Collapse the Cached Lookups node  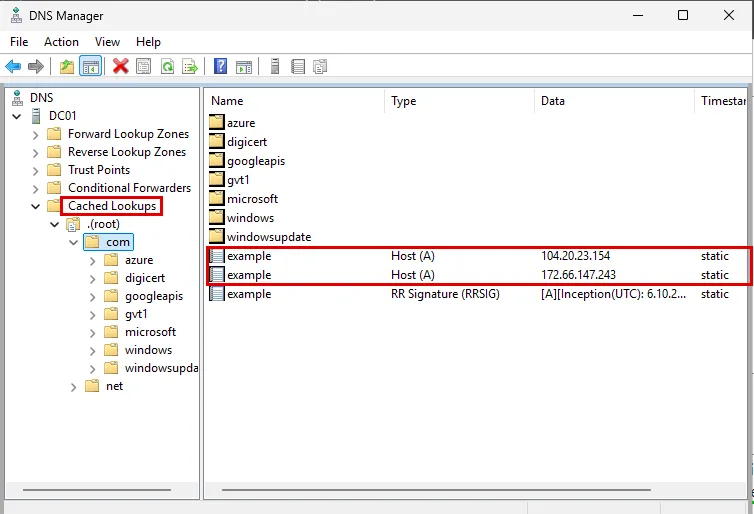(36, 207)
